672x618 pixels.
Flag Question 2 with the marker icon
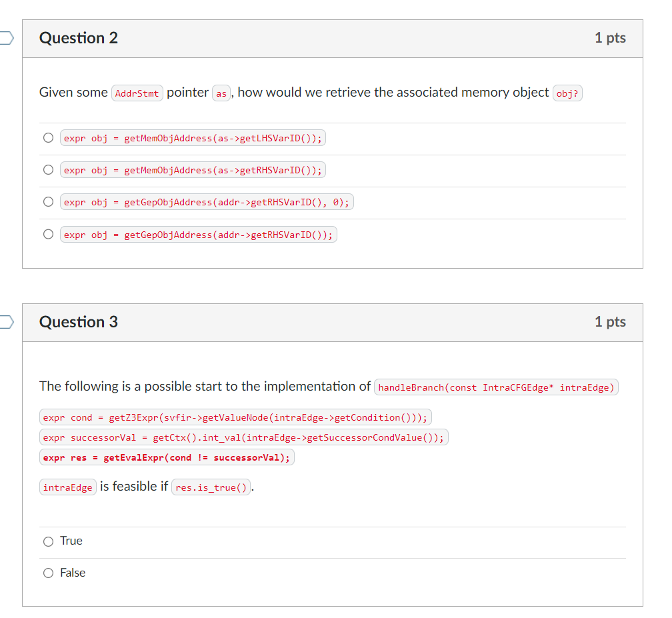(x=7, y=38)
